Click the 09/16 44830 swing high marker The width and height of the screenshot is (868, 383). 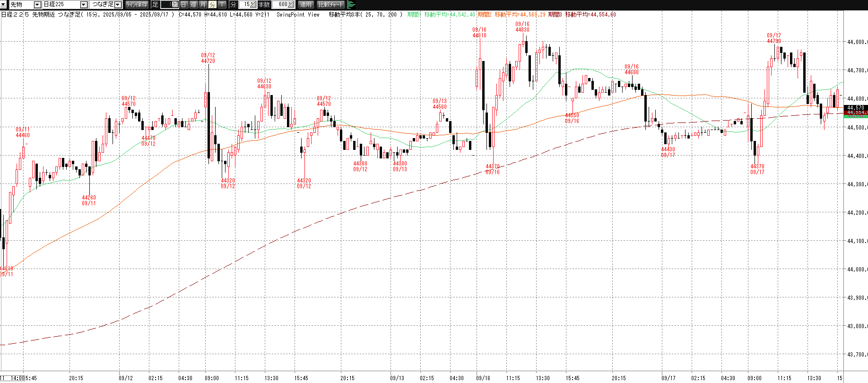tap(522, 27)
